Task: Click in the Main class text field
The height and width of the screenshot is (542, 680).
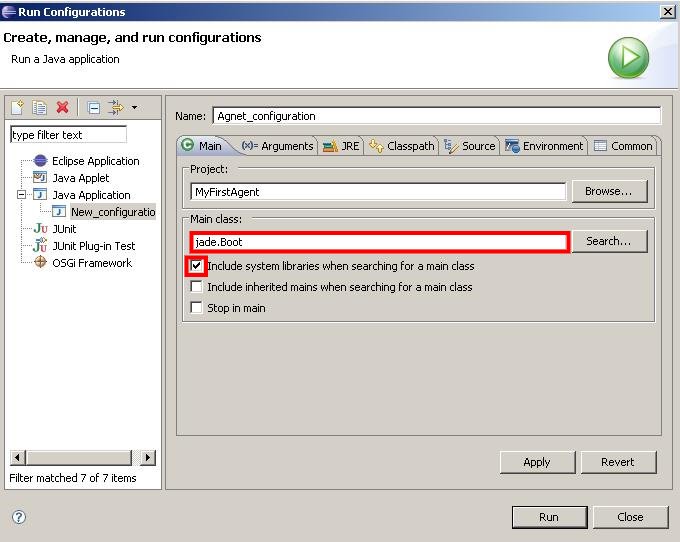Action: point(380,242)
